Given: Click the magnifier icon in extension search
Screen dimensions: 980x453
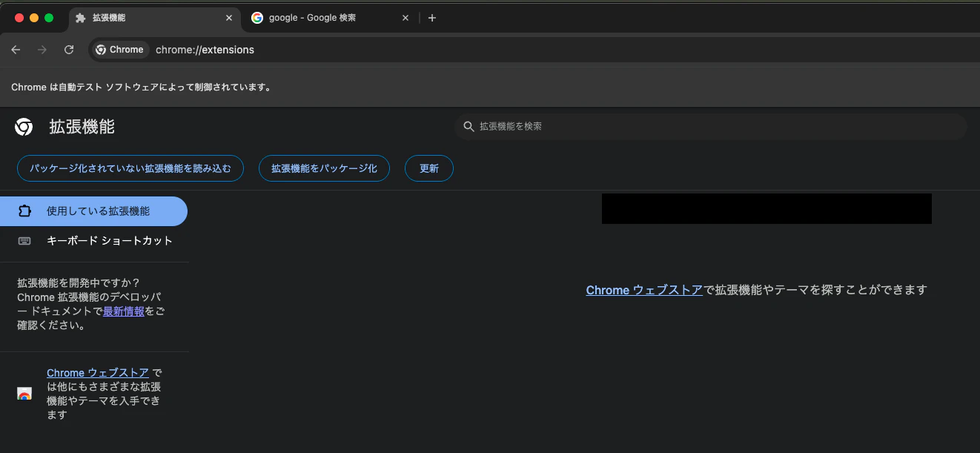Looking at the screenshot, I should [469, 127].
